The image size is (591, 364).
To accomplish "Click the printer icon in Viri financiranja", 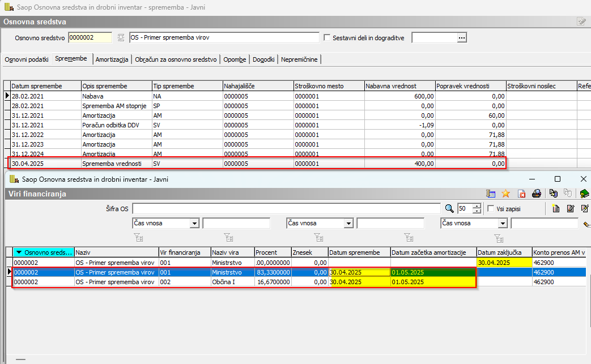I will pyautogui.click(x=536, y=194).
